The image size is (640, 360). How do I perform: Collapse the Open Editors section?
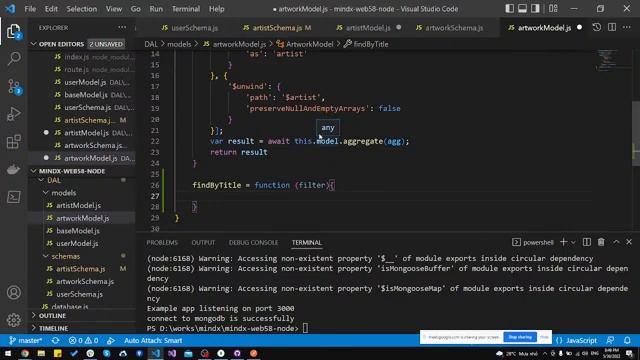pos(34,44)
